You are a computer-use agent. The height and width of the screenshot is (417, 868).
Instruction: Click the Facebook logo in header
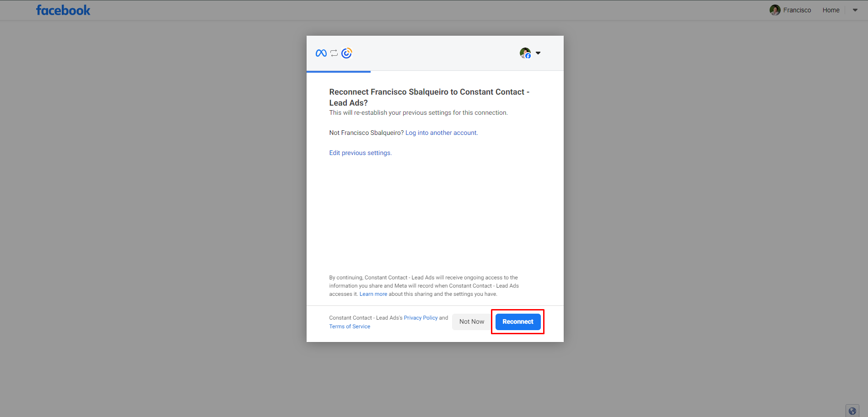(x=63, y=10)
